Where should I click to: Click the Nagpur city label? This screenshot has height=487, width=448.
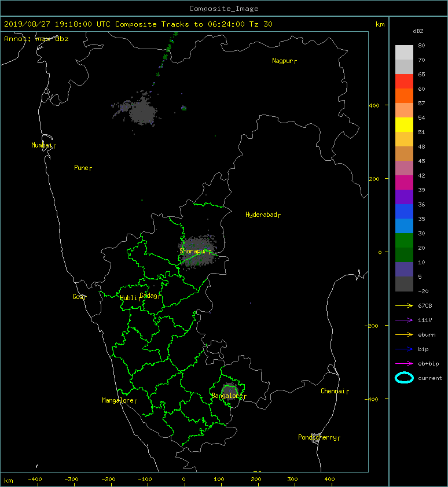(282, 61)
